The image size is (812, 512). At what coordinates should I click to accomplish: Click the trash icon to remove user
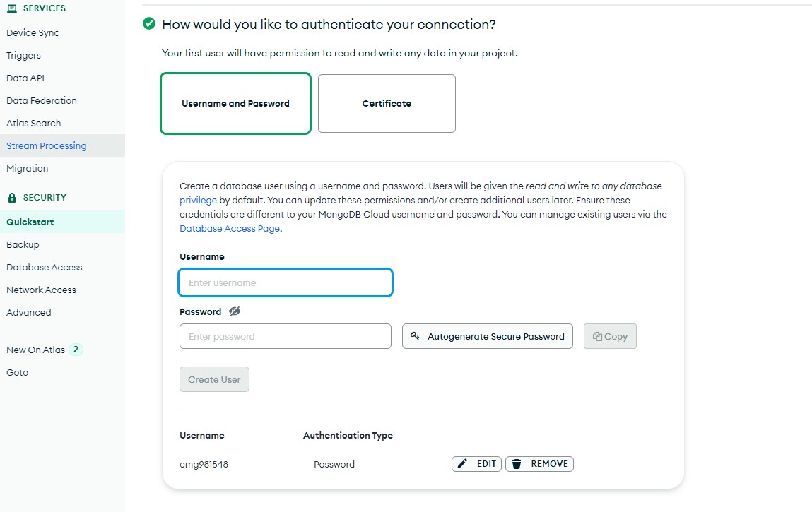pos(517,464)
